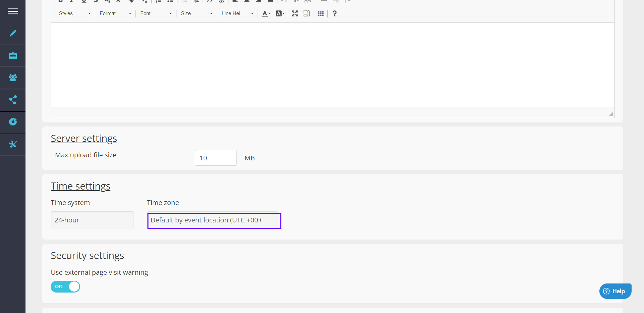The image size is (644, 313).
Task: Open the analytics chart sidebar icon
Action: 13,122
